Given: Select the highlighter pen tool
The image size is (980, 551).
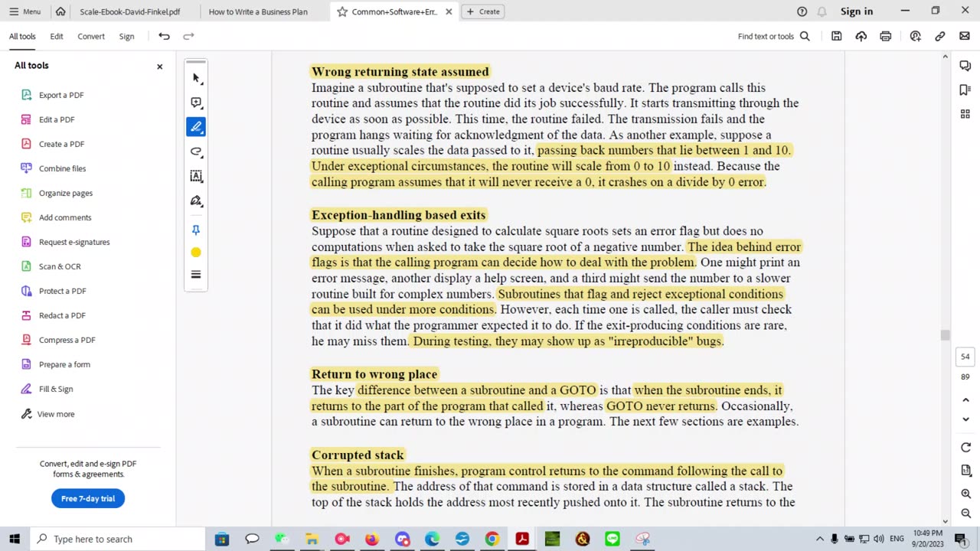Looking at the screenshot, I should (196, 127).
